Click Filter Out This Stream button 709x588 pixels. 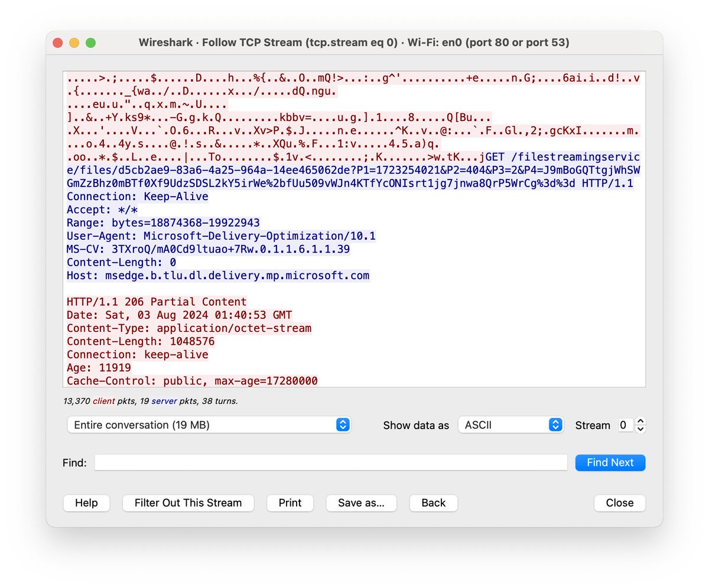coord(188,503)
